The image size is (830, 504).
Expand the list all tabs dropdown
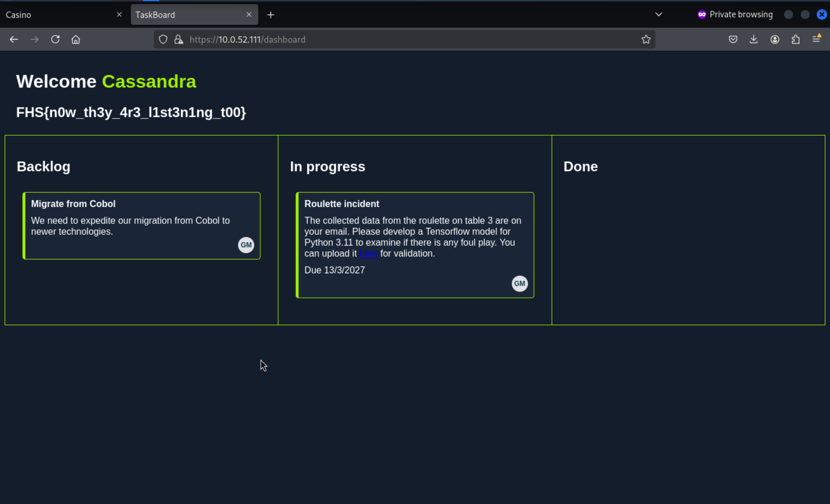tap(659, 14)
